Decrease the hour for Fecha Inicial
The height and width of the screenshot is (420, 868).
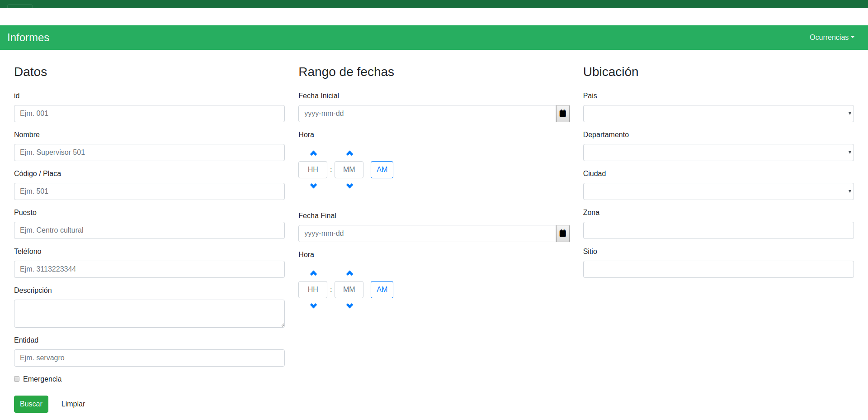tap(313, 186)
